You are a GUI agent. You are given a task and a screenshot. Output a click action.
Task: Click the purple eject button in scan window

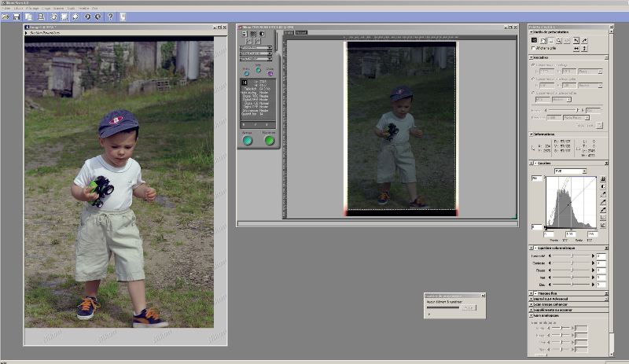270,73
